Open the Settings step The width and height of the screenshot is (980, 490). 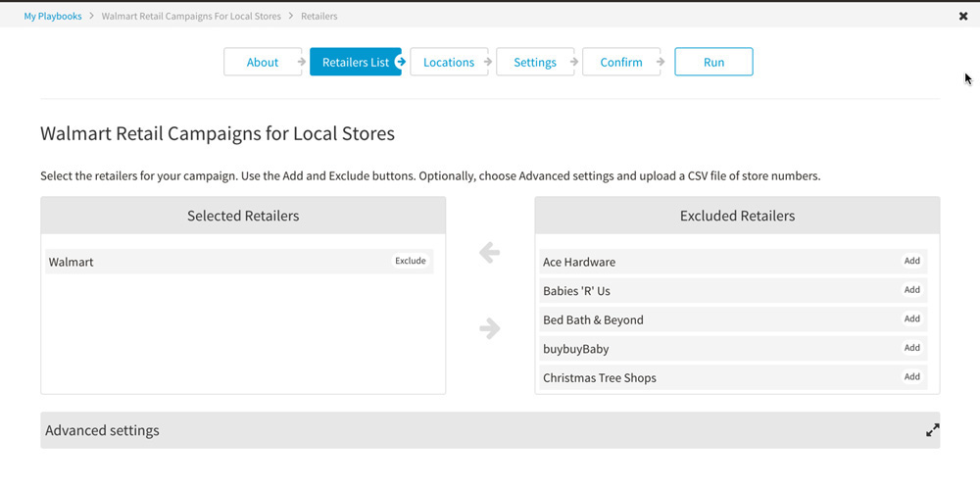pos(535,62)
